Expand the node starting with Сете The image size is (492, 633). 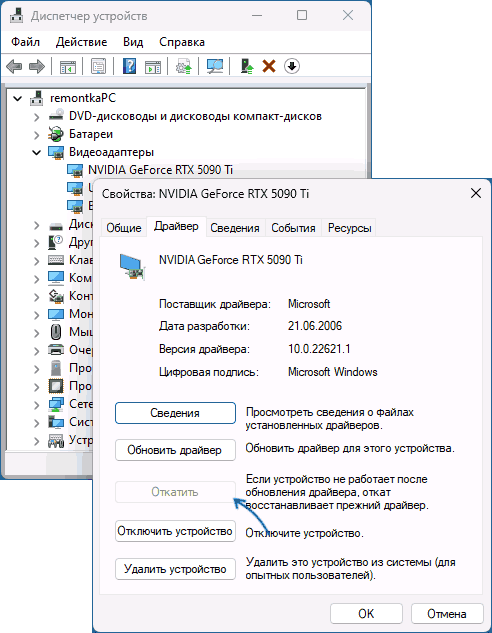37,405
